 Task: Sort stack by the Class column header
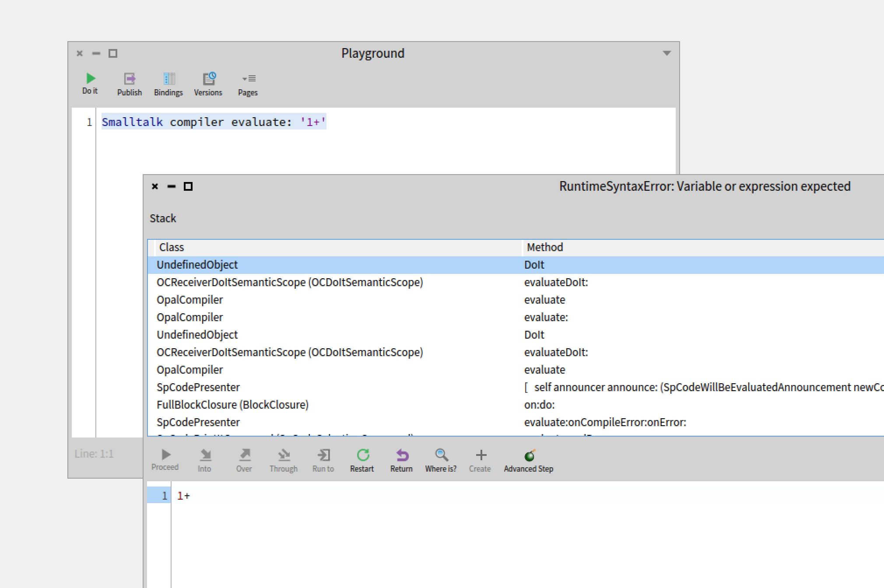click(x=172, y=247)
